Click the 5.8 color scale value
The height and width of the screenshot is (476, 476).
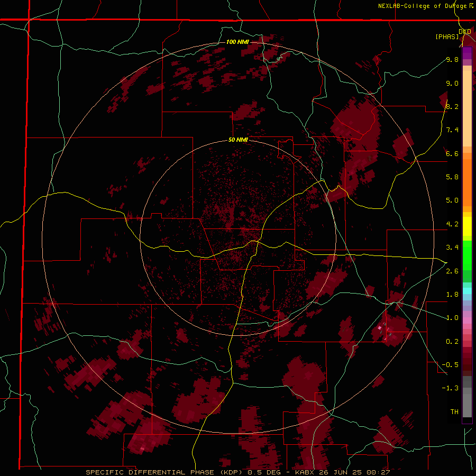click(x=452, y=177)
